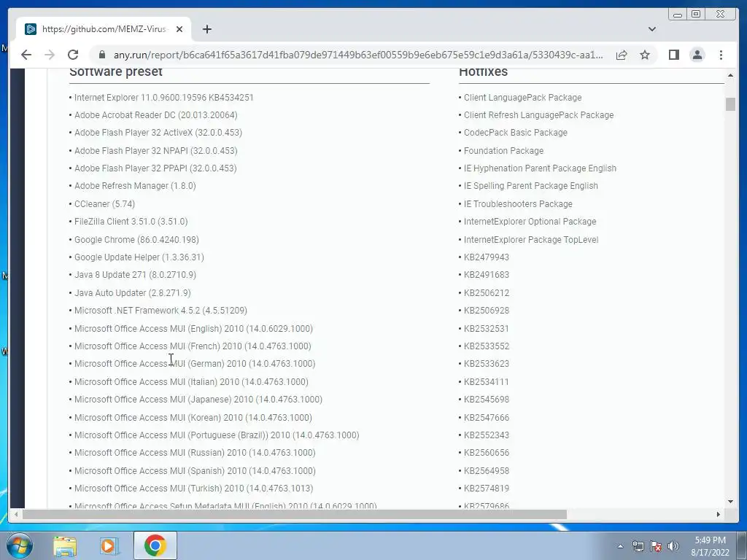Share this page using the share icon
Viewport: 747px width, 560px height.
(x=622, y=55)
